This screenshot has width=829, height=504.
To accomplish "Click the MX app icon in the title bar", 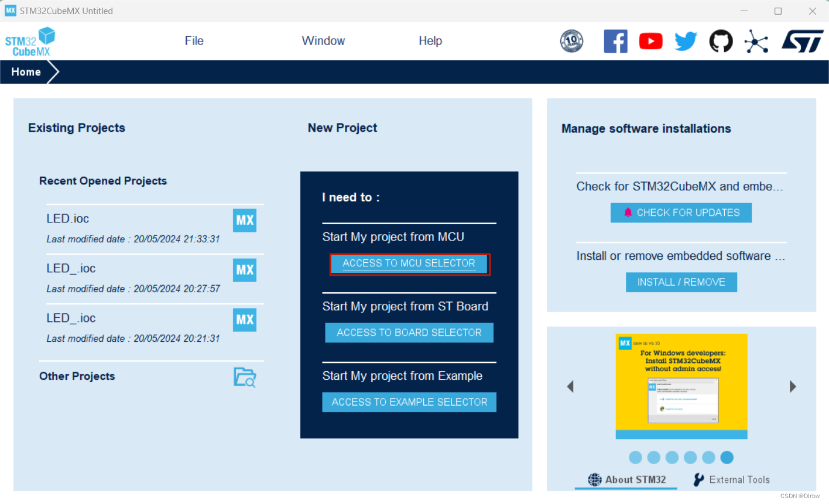I will (11, 11).
